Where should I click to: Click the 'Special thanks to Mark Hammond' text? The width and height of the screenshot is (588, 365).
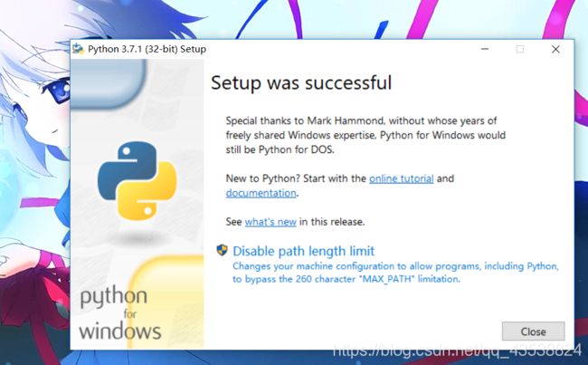pos(365,135)
